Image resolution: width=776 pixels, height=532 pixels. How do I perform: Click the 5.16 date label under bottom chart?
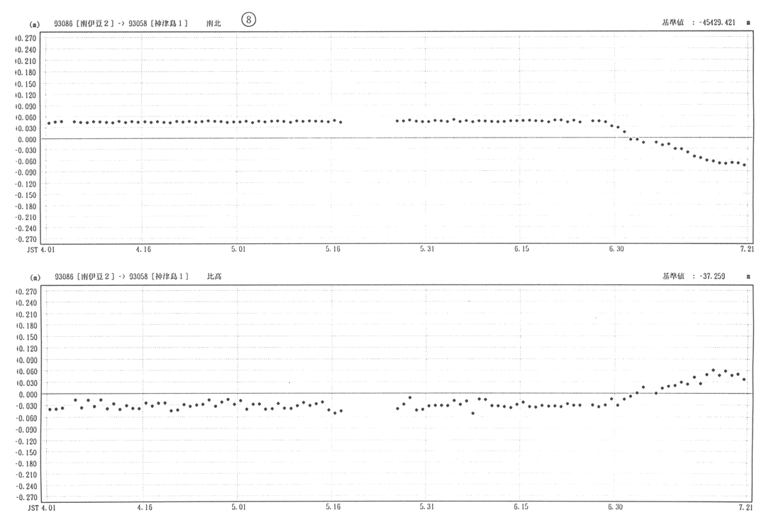(333, 507)
